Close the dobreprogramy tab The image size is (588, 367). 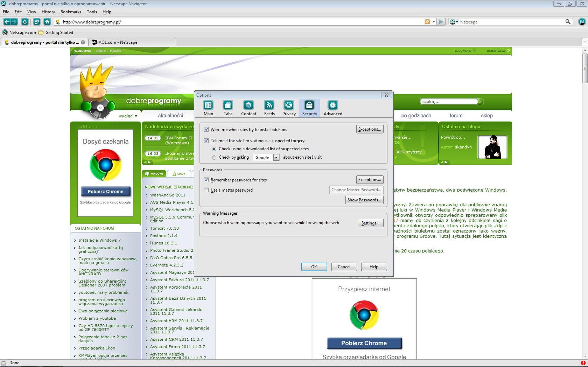[83, 42]
